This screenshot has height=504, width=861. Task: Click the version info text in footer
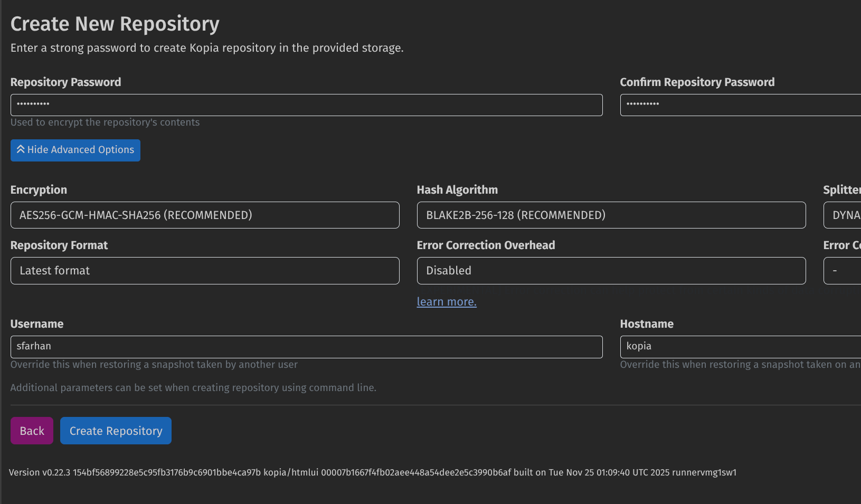tap(372, 472)
